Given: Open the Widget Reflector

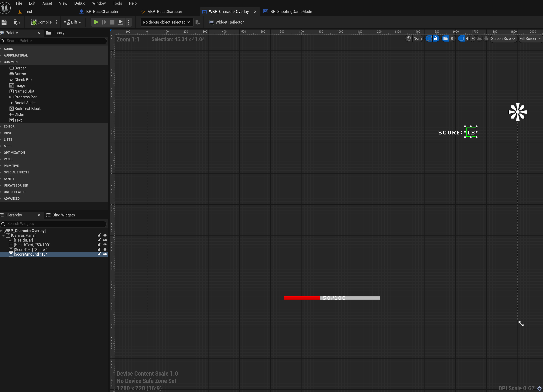Looking at the screenshot, I should pyautogui.click(x=226, y=22).
